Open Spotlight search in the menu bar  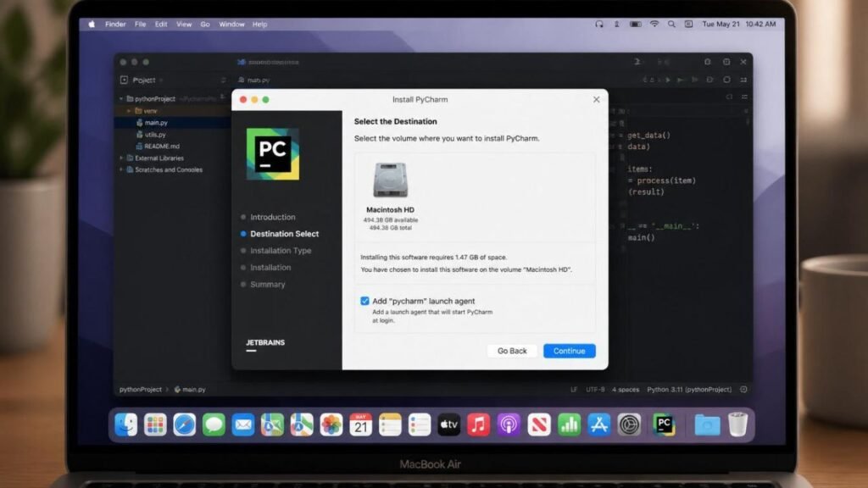tap(671, 25)
